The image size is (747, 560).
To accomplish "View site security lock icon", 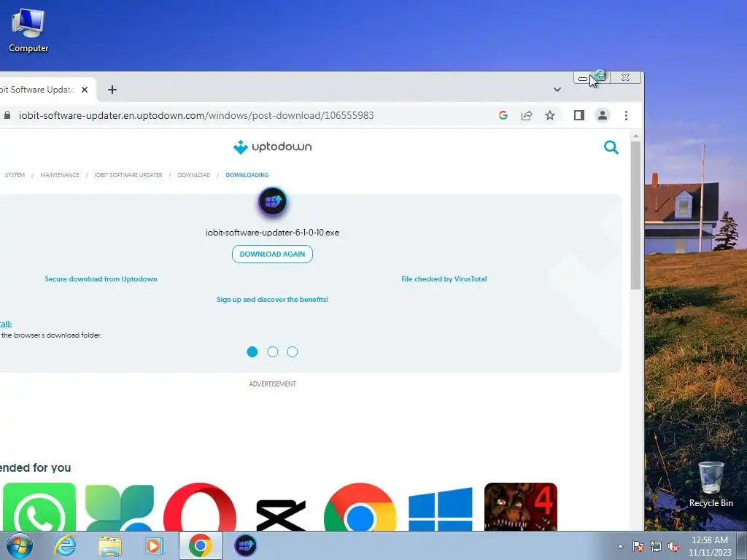I will click(7, 115).
